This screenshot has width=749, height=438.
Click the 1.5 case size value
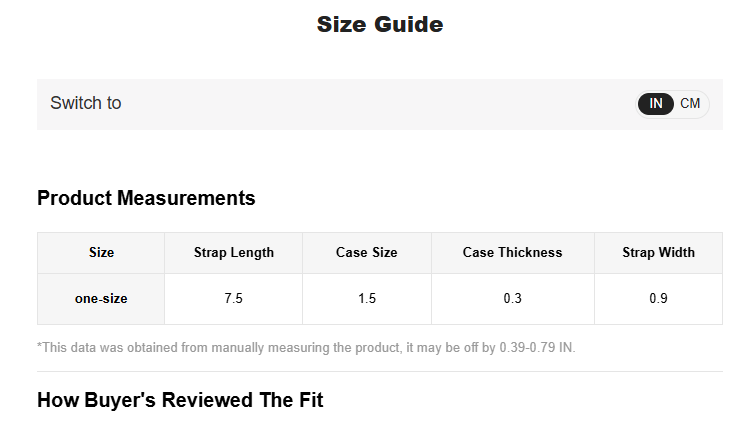coord(366,299)
